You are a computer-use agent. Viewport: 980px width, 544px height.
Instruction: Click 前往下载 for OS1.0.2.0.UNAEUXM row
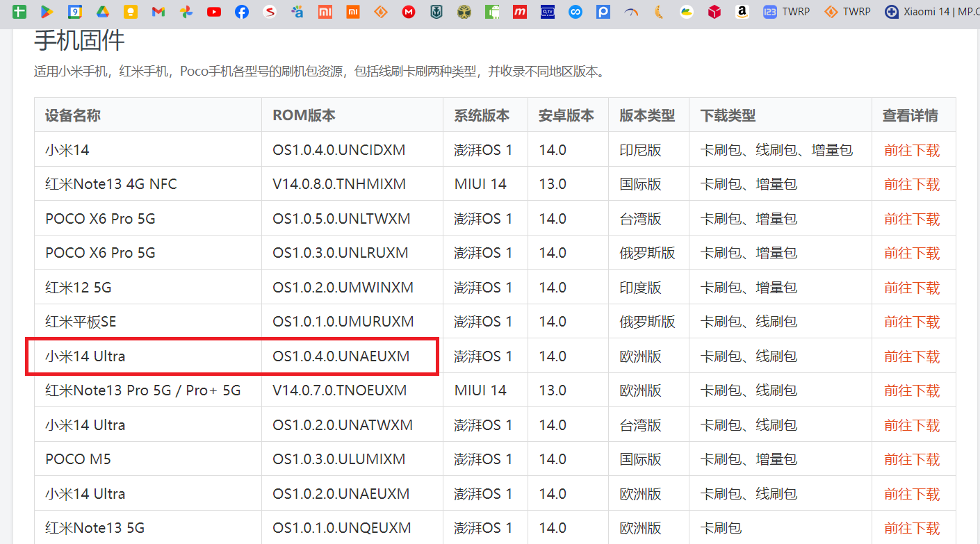tap(912, 494)
